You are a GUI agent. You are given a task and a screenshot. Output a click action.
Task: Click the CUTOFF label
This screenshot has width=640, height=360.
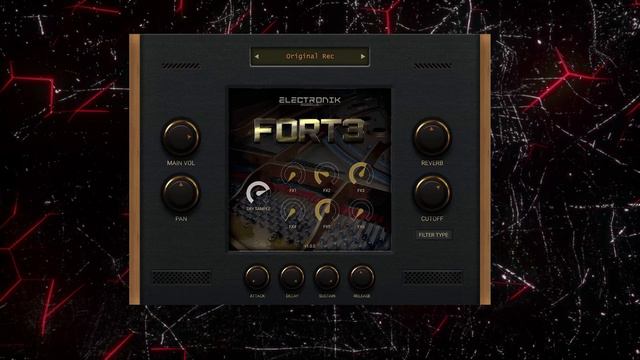[432, 219]
